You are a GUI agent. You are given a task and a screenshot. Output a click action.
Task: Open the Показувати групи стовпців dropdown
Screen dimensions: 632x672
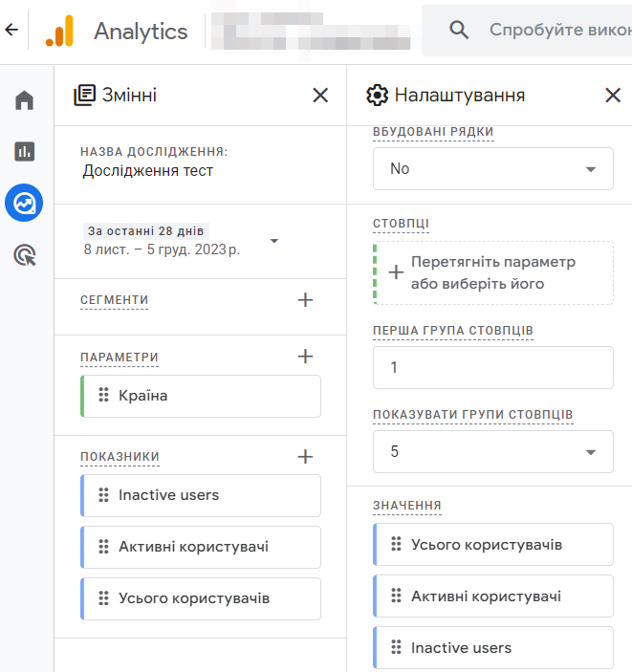click(x=492, y=451)
